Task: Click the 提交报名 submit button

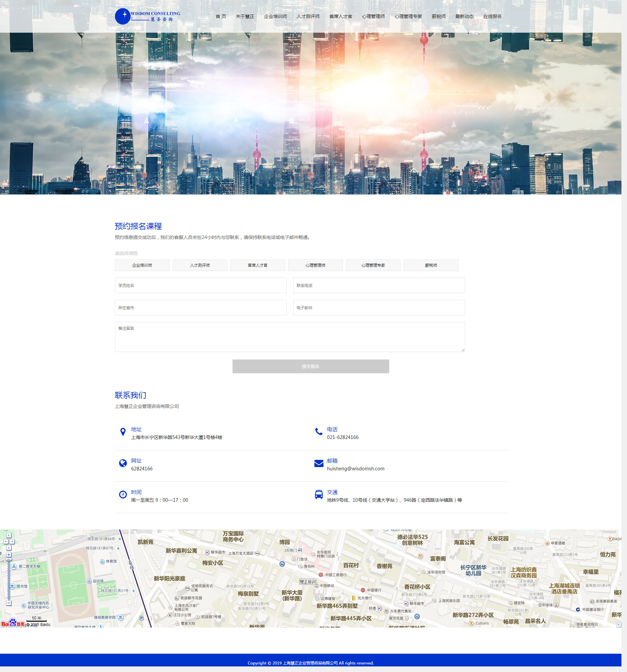Action: (x=311, y=366)
